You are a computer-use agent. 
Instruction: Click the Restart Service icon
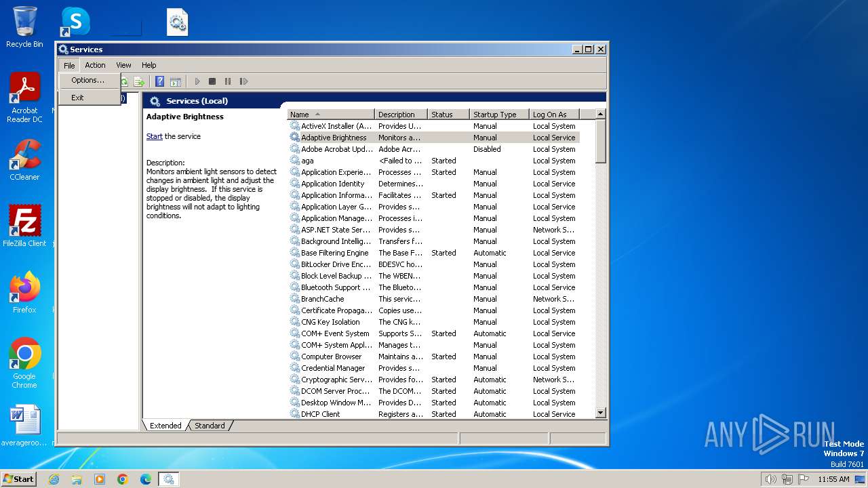(x=243, y=81)
